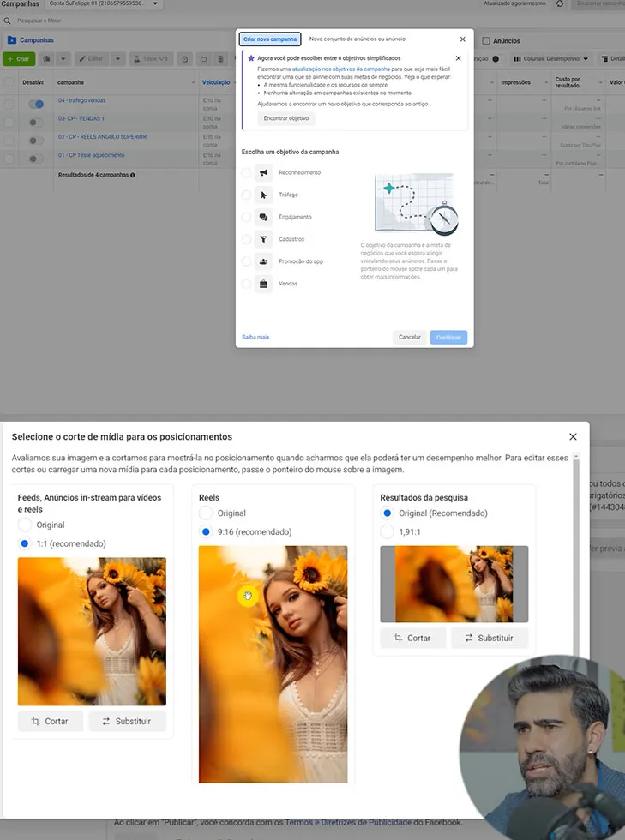The width and height of the screenshot is (625, 840).
Task: Select Original for Feeds and in-stream placement
Action: tap(25, 525)
